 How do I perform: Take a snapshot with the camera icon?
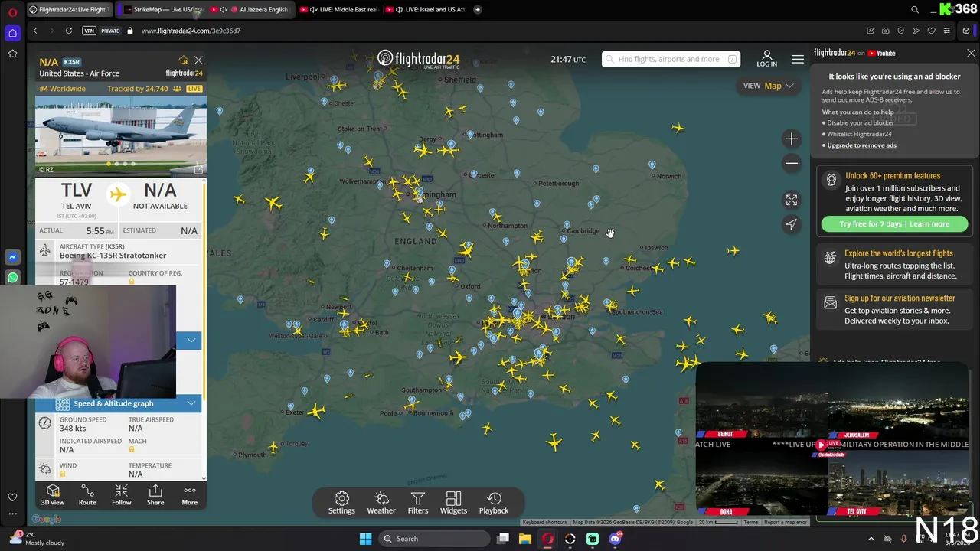click(x=885, y=31)
